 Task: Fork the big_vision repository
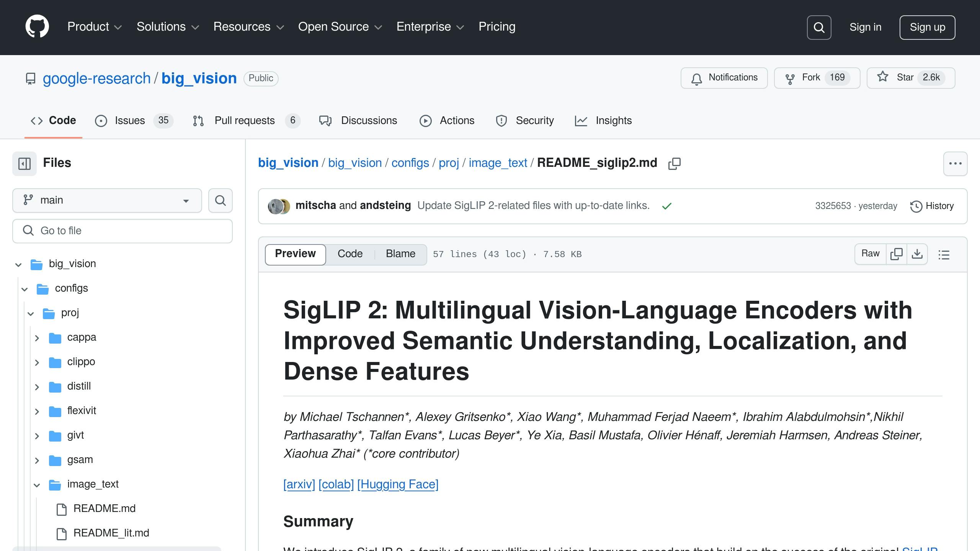[817, 78]
